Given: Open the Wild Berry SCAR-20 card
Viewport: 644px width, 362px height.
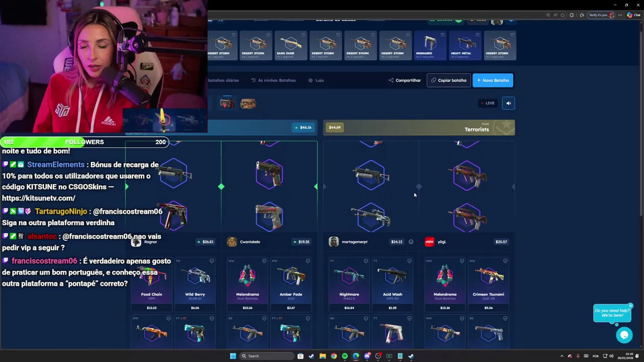Looking at the screenshot, I should 195,285.
